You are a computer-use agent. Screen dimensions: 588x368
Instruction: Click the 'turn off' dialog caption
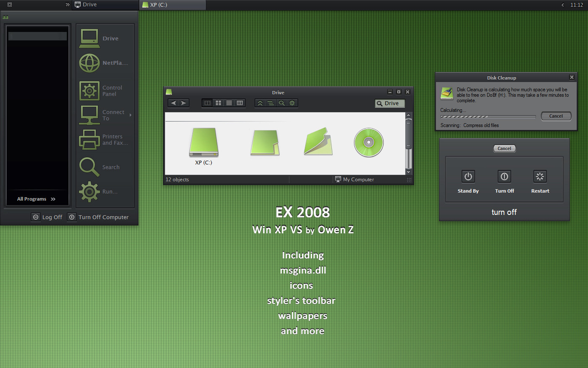pyautogui.click(x=504, y=212)
